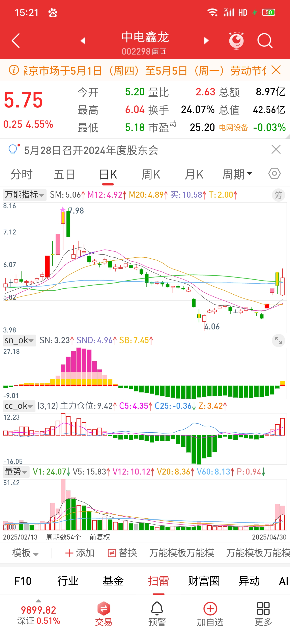
Task: Open the 财富圈 tab
Action: (x=204, y=581)
